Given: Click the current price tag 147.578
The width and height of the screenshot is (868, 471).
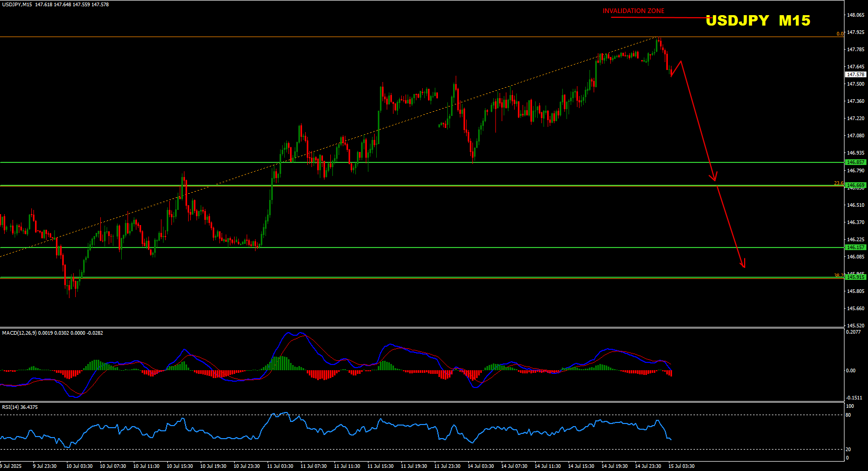Looking at the screenshot, I should click(x=855, y=75).
